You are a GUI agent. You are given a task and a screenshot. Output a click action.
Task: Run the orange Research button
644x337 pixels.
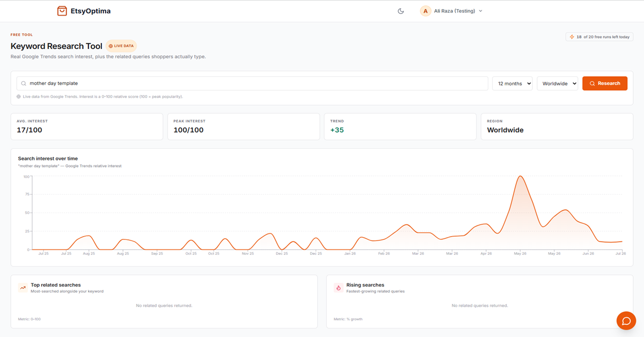(605, 83)
